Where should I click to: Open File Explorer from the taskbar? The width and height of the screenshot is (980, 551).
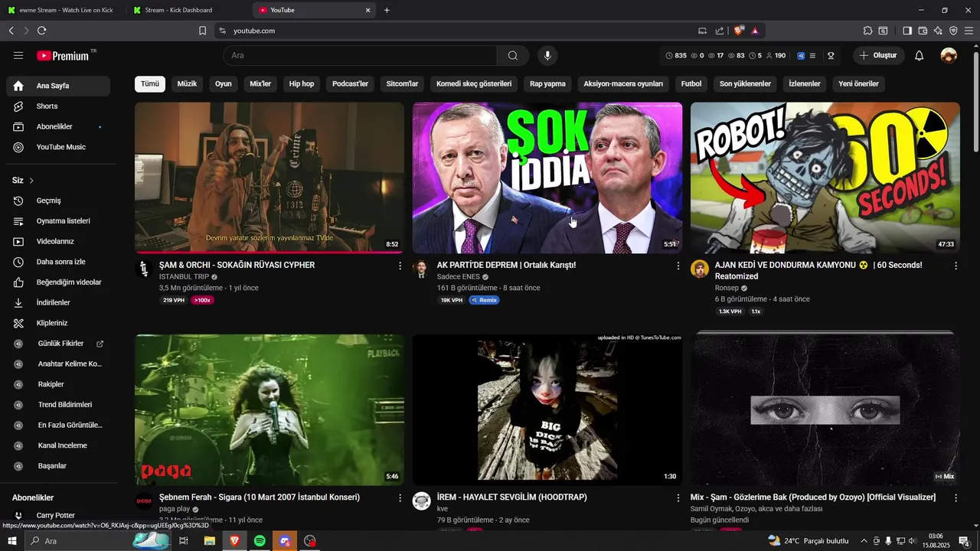209,541
